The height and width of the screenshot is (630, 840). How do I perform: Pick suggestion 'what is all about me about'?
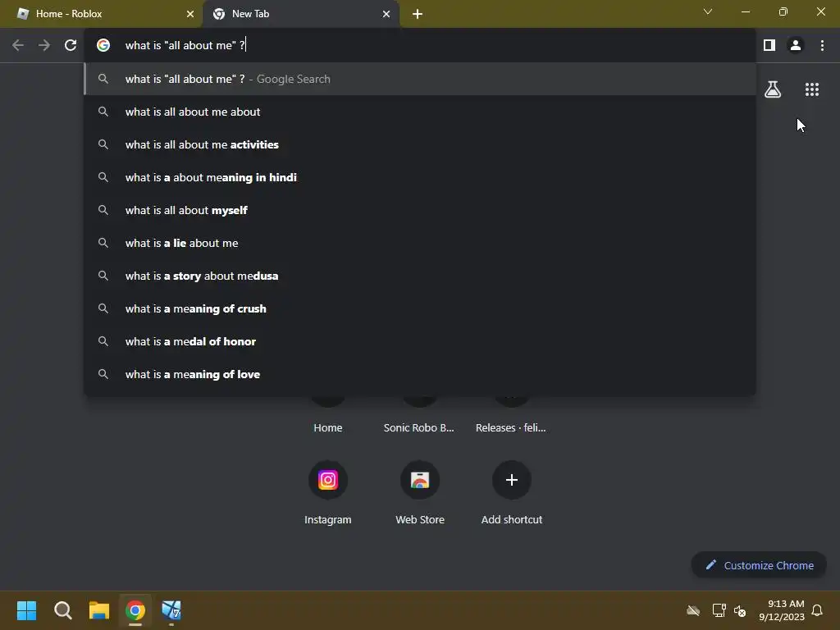[420, 112]
